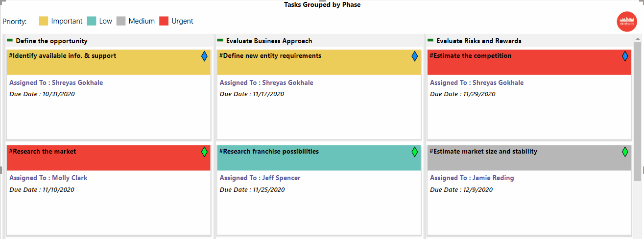
Task: Click the green diamond on Research the market card
Action: click(204, 152)
